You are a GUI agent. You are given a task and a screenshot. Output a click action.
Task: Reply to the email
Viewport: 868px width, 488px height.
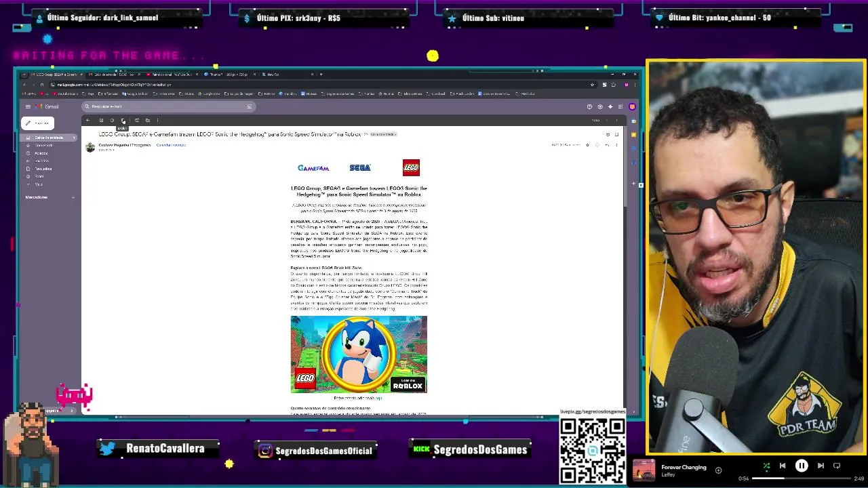(607, 145)
